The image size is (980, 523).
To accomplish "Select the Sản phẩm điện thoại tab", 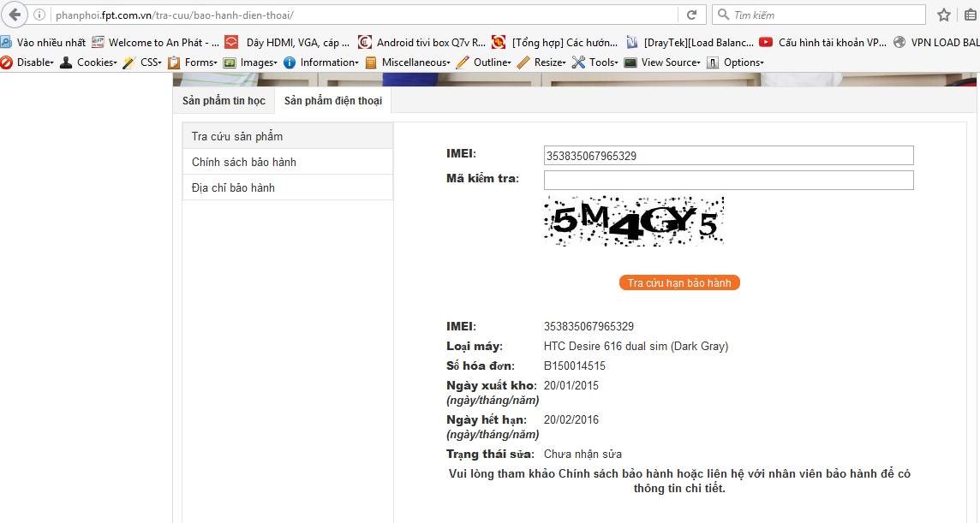I will (333, 101).
